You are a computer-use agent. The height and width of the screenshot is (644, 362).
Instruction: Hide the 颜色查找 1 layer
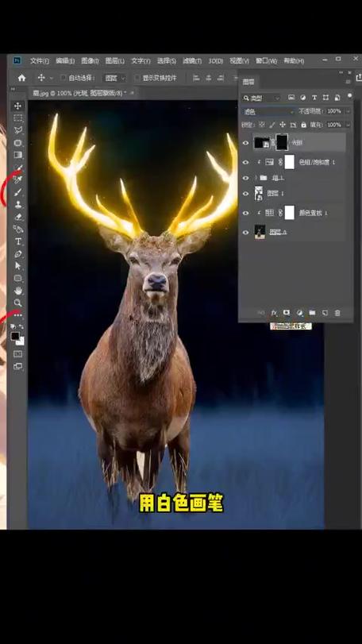click(x=245, y=213)
